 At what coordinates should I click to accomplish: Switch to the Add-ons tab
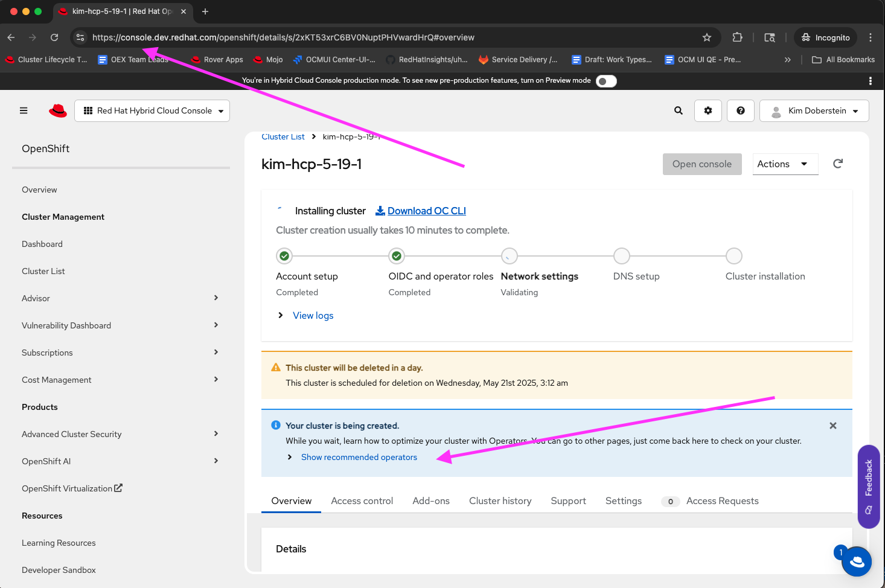pyautogui.click(x=431, y=501)
